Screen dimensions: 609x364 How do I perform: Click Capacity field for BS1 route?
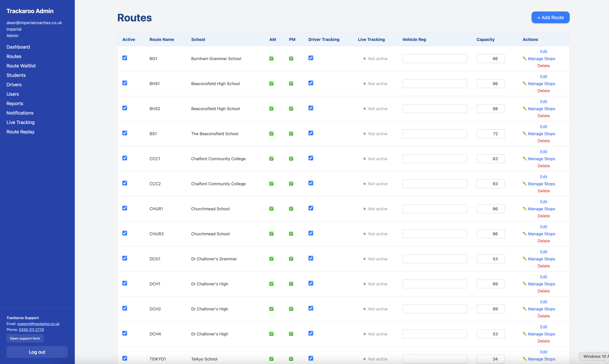[490, 134]
